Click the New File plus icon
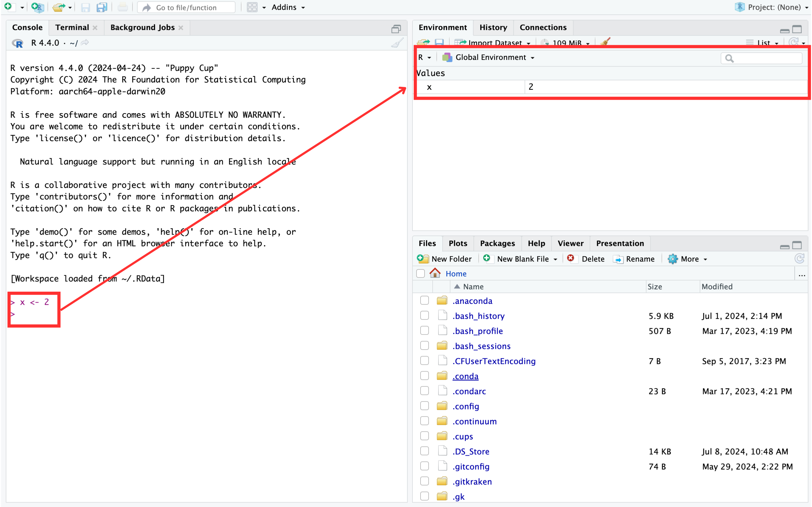The image size is (812, 507). [8, 7]
